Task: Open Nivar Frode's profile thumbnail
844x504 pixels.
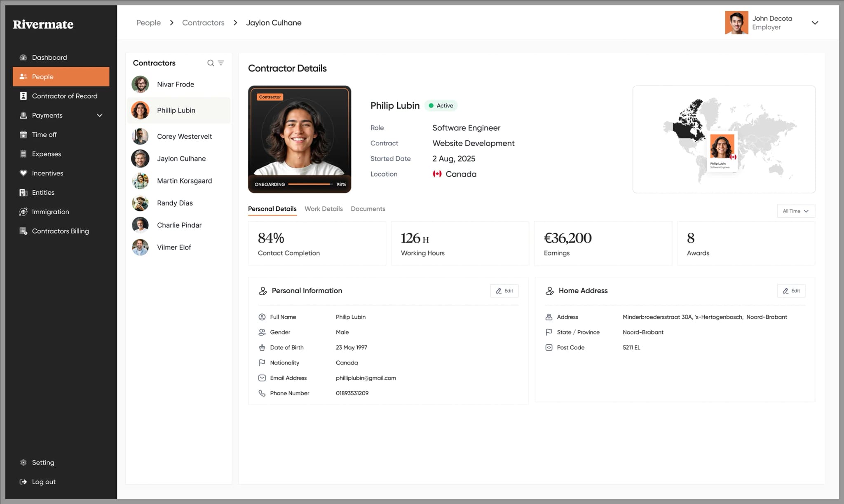Action: [140, 84]
